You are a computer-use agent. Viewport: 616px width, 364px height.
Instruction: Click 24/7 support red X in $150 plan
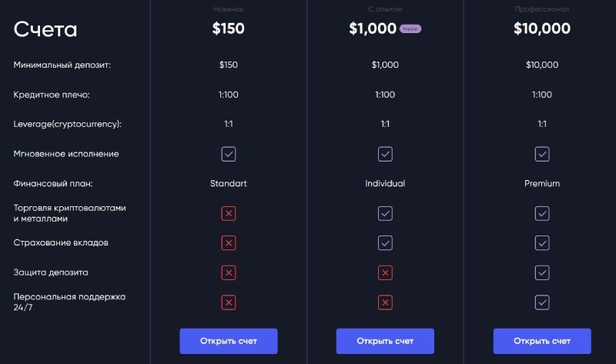tap(229, 302)
